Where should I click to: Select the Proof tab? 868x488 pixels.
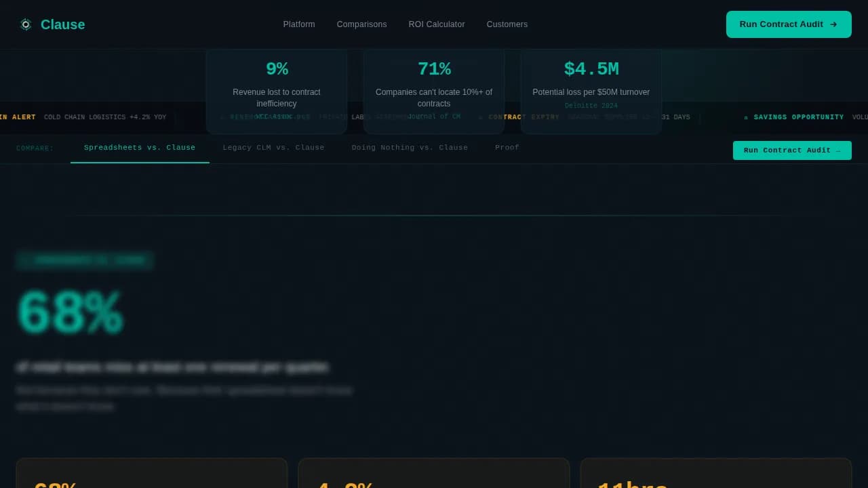tap(507, 148)
